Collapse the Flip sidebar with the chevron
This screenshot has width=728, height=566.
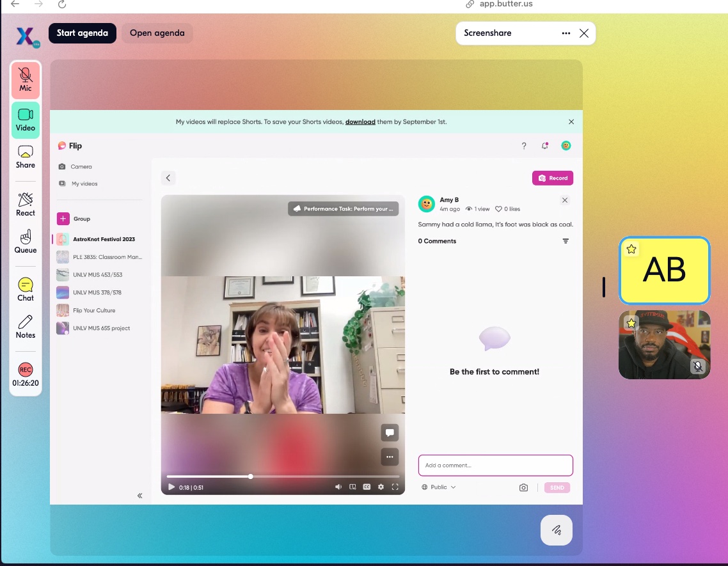pos(139,495)
